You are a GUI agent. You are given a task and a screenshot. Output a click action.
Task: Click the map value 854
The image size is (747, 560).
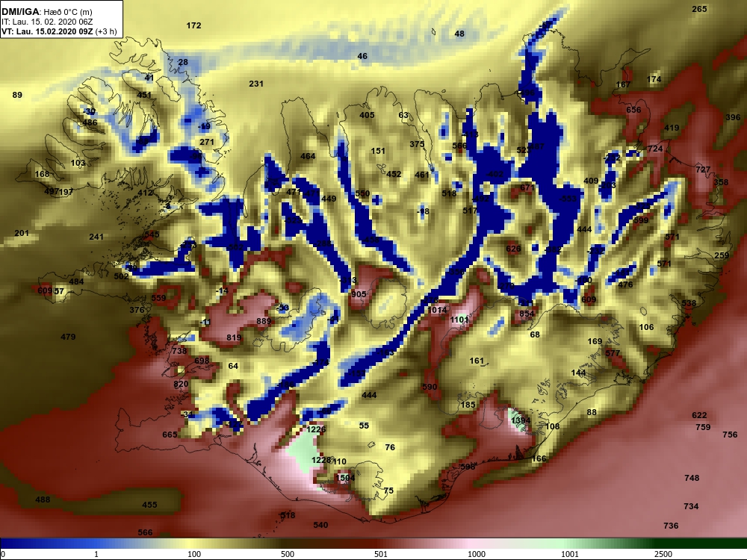click(527, 314)
